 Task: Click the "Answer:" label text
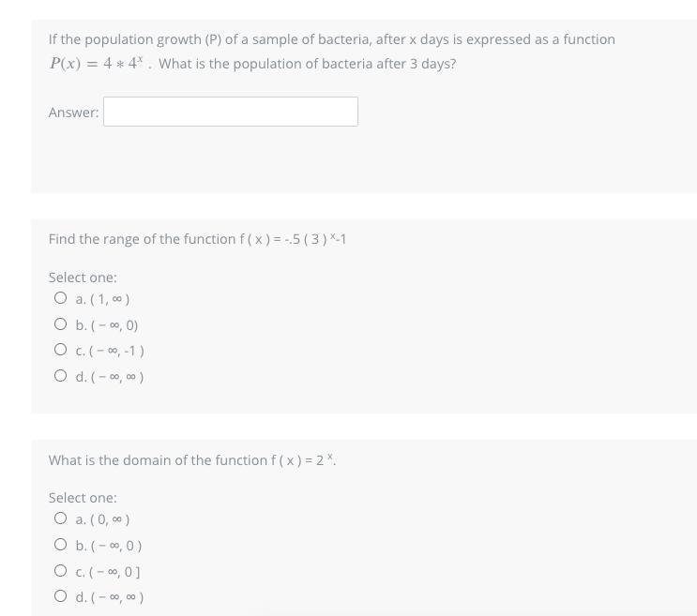pyautogui.click(x=73, y=113)
